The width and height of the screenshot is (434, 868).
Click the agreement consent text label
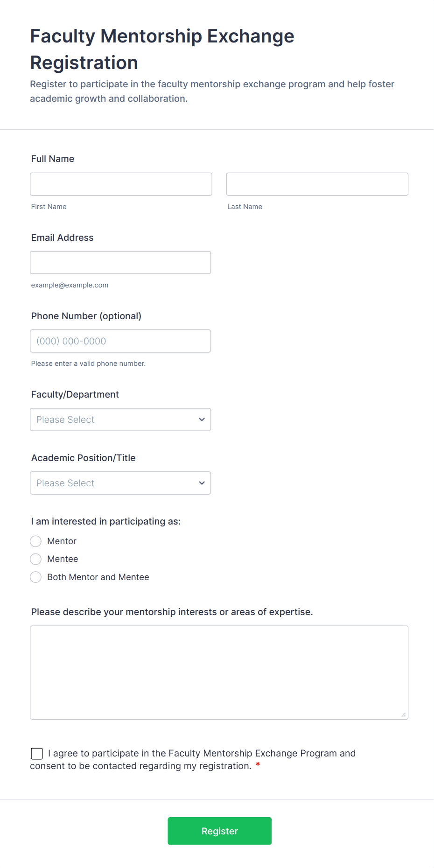coord(193,759)
